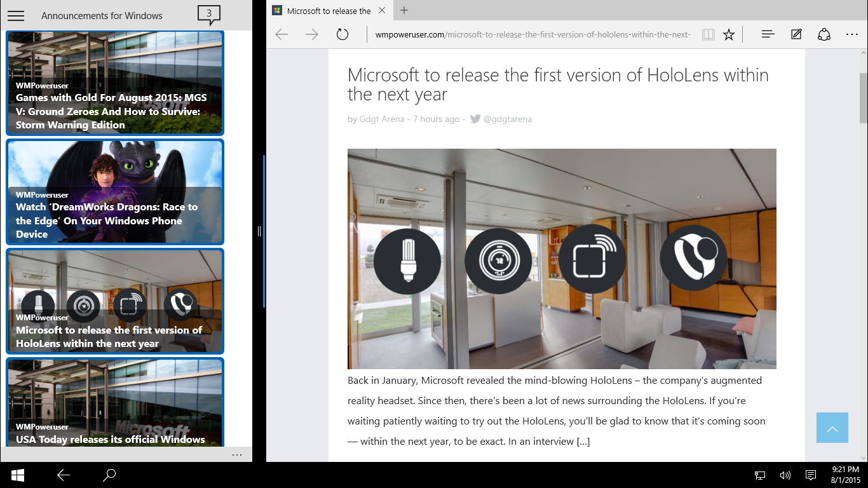Open the Edge More actions menu

tap(852, 34)
